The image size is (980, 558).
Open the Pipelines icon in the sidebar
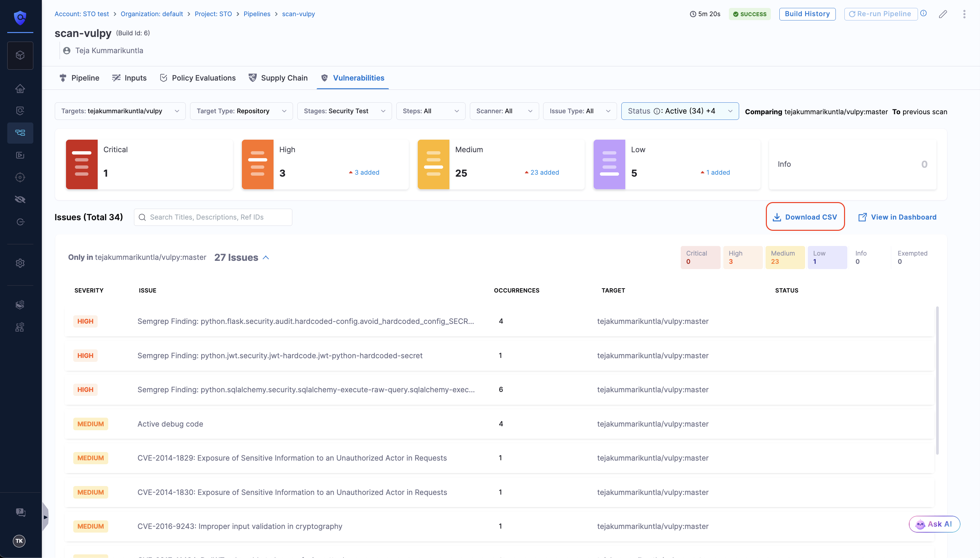(20, 133)
